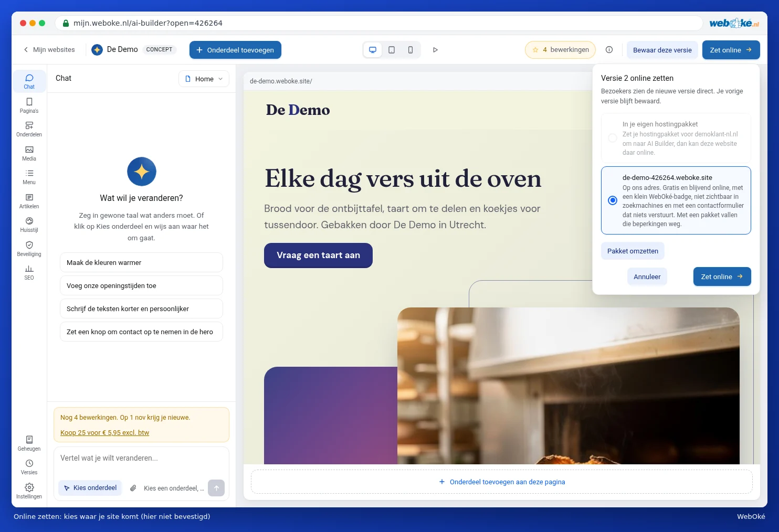The width and height of the screenshot is (779, 532).
Task: Switch to tablet preview
Action: pos(392,50)
